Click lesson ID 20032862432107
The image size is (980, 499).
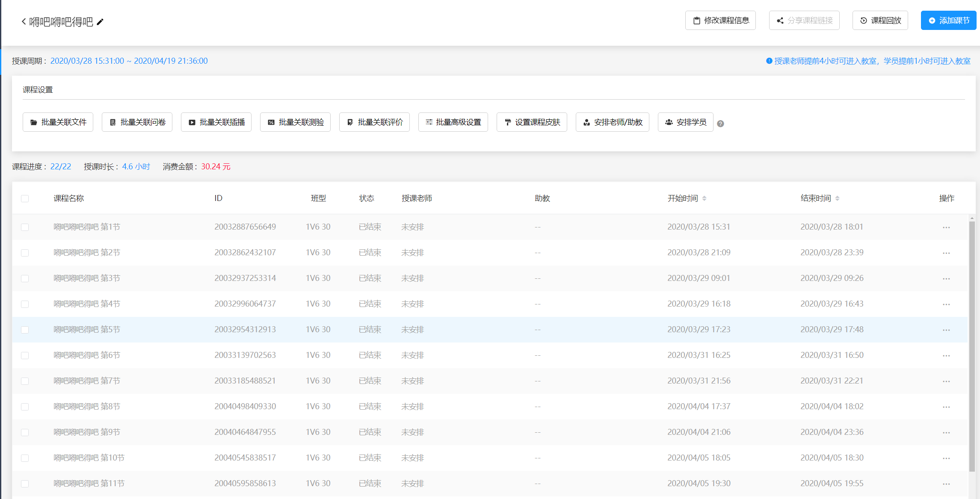245,253
